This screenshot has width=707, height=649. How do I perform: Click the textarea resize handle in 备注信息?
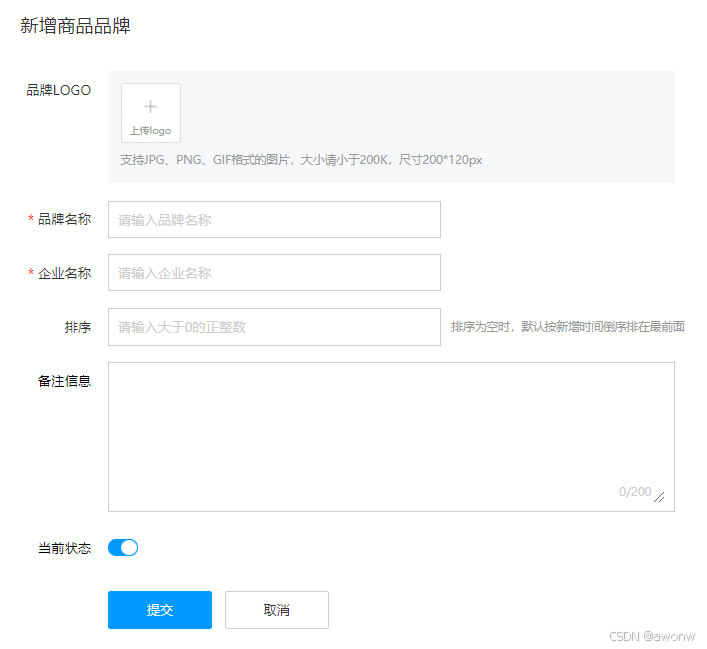(659, 497)
